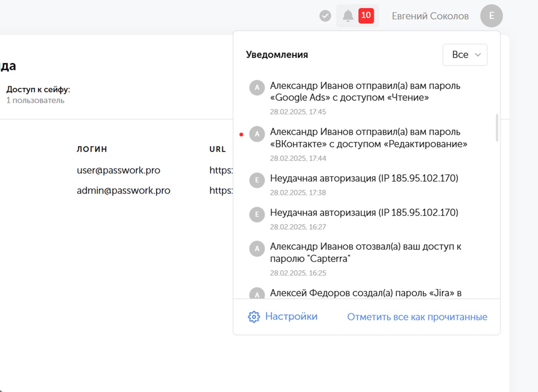Open the Евгений Соколов user menu
The height and width of the screenshot is (392, 538).
[x=430, y=16]
